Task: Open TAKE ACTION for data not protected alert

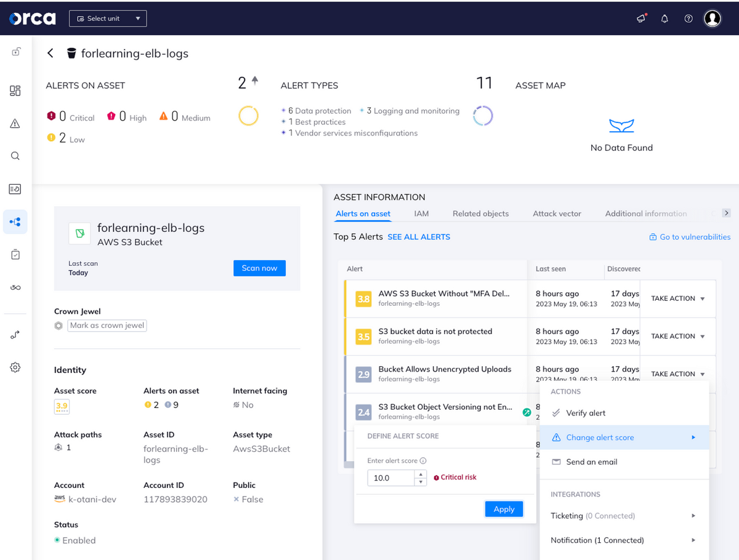Action: [678, 336]
